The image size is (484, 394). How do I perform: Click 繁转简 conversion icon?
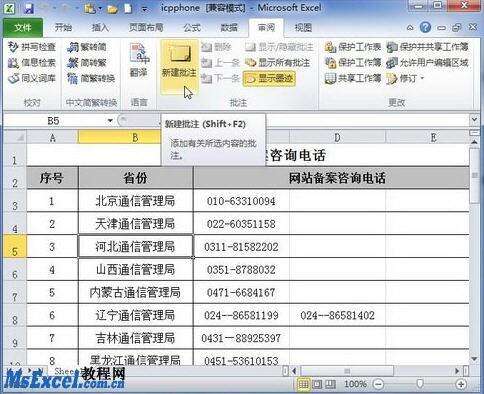tap(73, 47)
